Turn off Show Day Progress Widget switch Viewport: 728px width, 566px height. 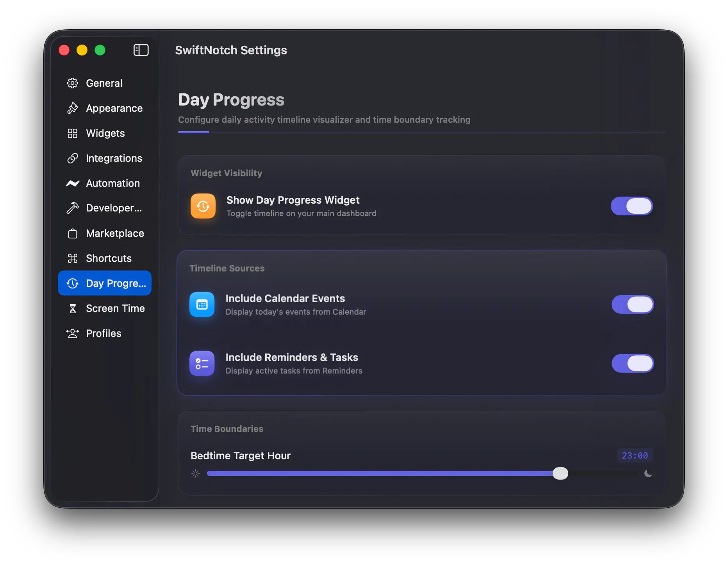click(632, 206)
